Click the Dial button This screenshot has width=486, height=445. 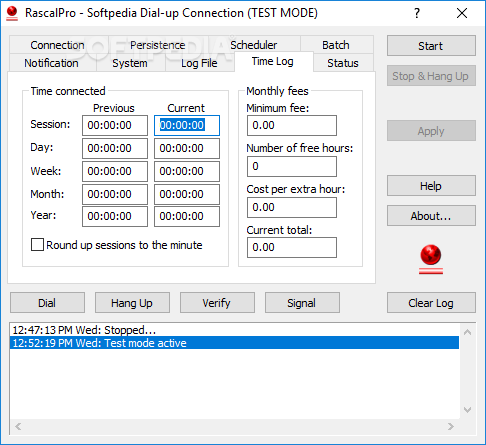point(47,303)
